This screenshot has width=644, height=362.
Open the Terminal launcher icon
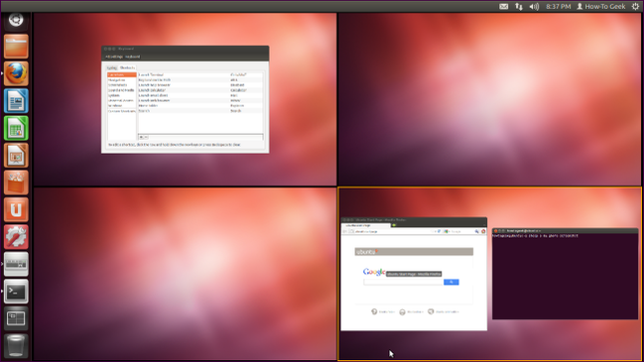click(x=16, y=292)
